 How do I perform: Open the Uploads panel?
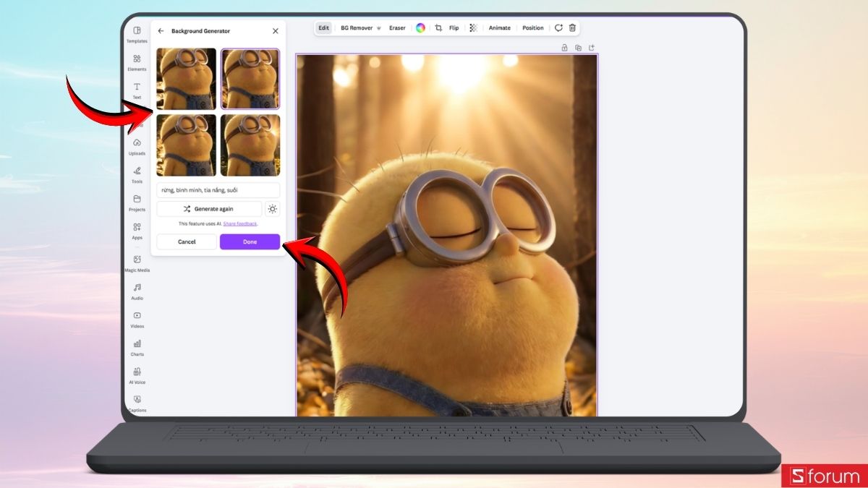(x=137, y=147)
